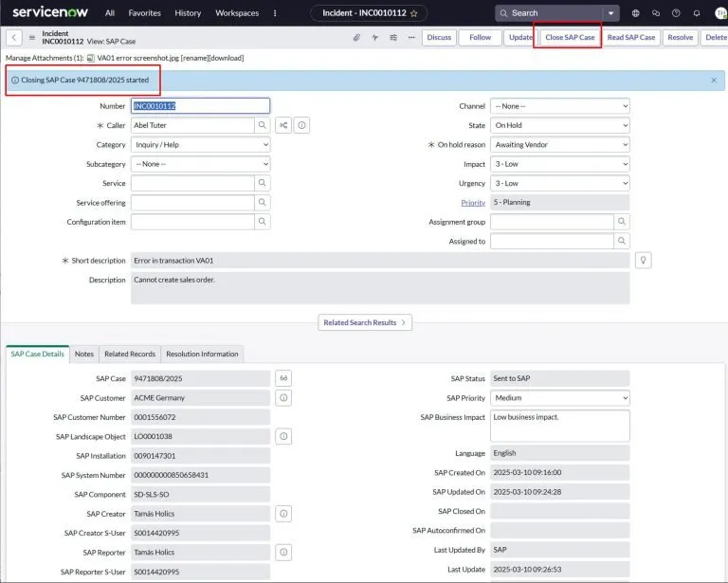Open the Subcategory dropdown
The height and width of the screenshot is (583, 728).
(201, 164)
